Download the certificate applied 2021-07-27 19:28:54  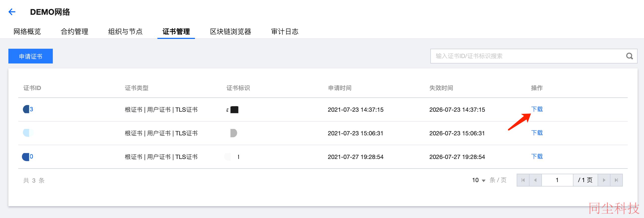[537, 157]
